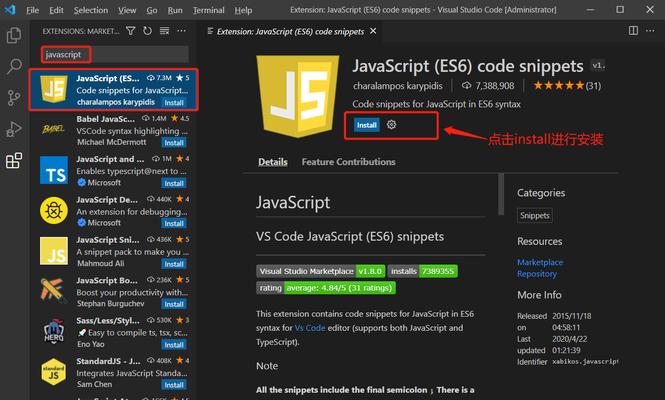Open the View menu
665x400 pixels.
point(127,10)
